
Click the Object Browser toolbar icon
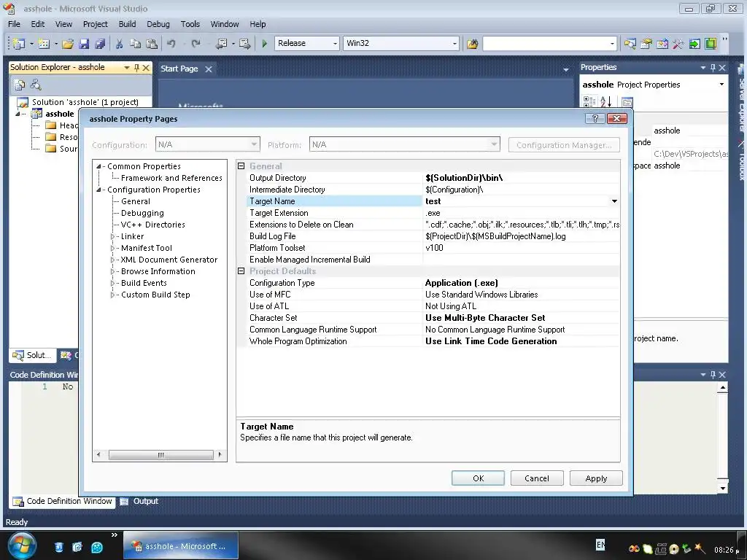[x=662, y=44]
